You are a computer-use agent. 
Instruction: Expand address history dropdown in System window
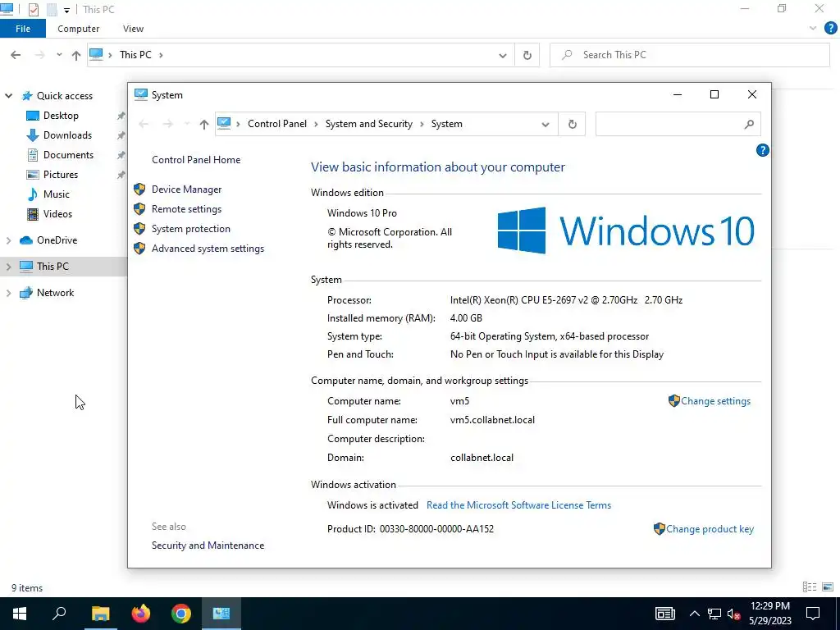click(546, 125)
